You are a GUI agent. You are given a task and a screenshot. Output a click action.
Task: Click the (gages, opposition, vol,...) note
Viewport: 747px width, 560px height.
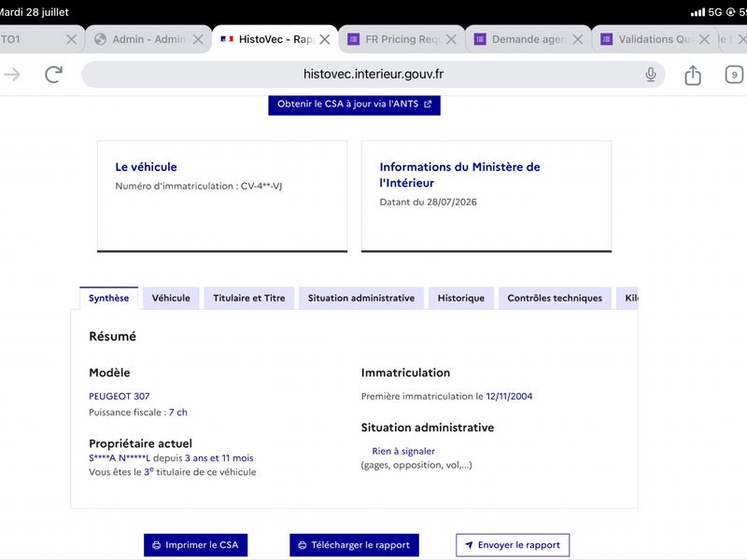click(416, 465)
